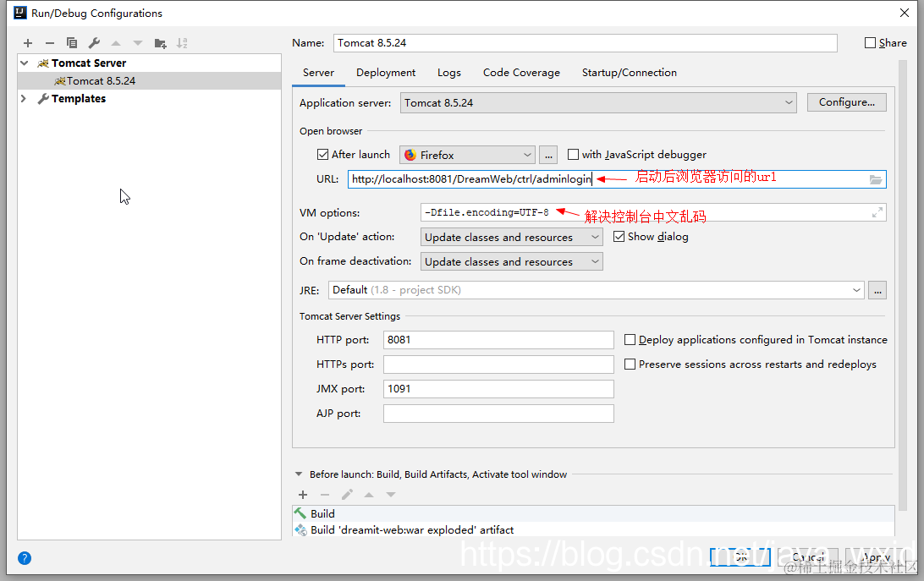This screenshot has width=924, height=581.
Task: Click the HTTPs port field
Action: point(498,364)
